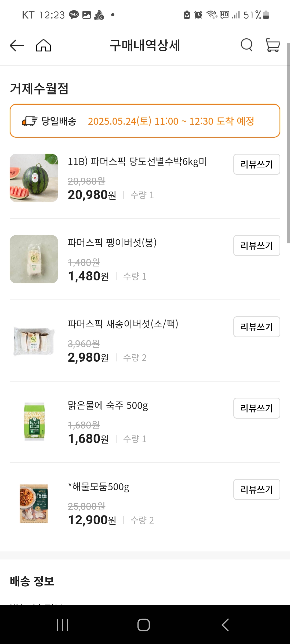
Task: Write review for watermelon 6kg item
Action: coord(256,164)
